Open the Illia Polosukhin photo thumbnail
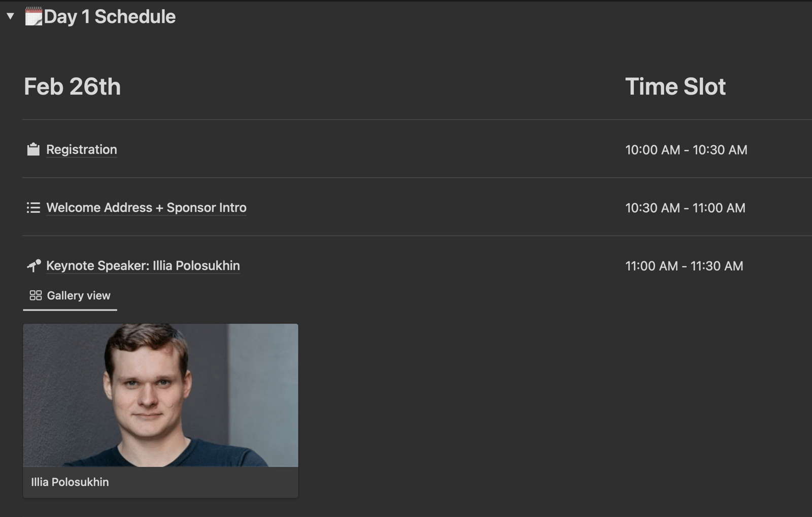Viewport: 812px width, 517px height. point(160,395)
